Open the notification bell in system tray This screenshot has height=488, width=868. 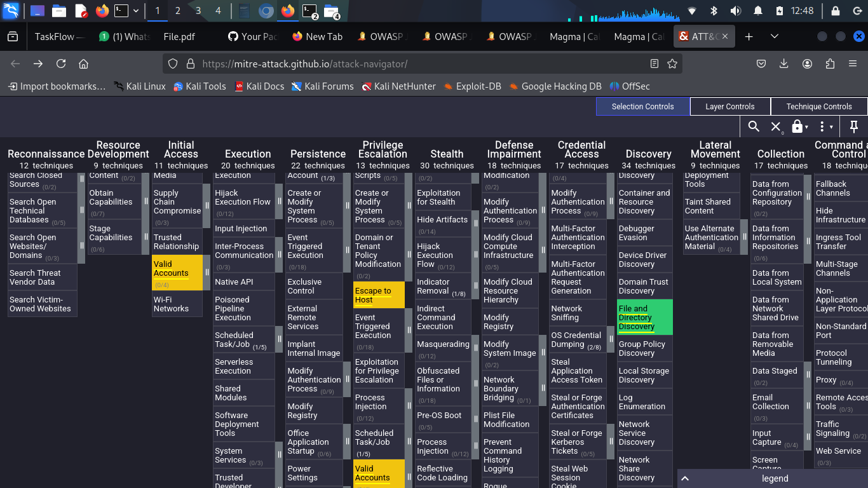point(758,11)
